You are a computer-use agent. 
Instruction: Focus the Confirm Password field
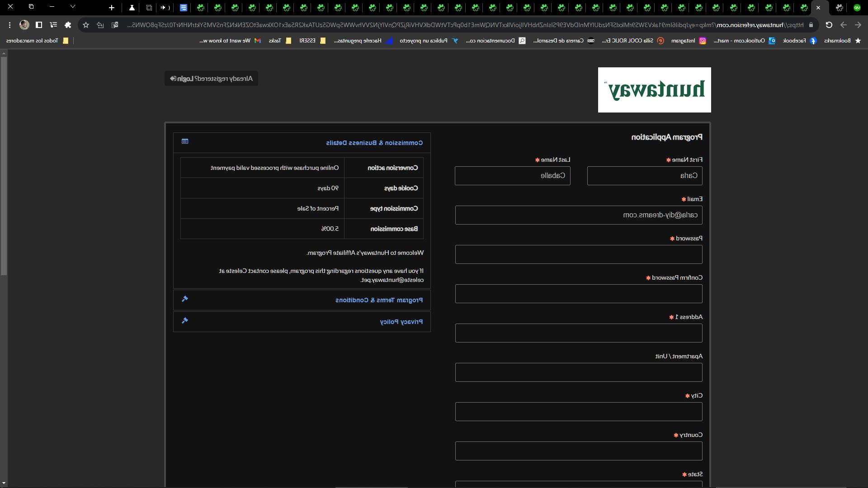tap(579, 294)
